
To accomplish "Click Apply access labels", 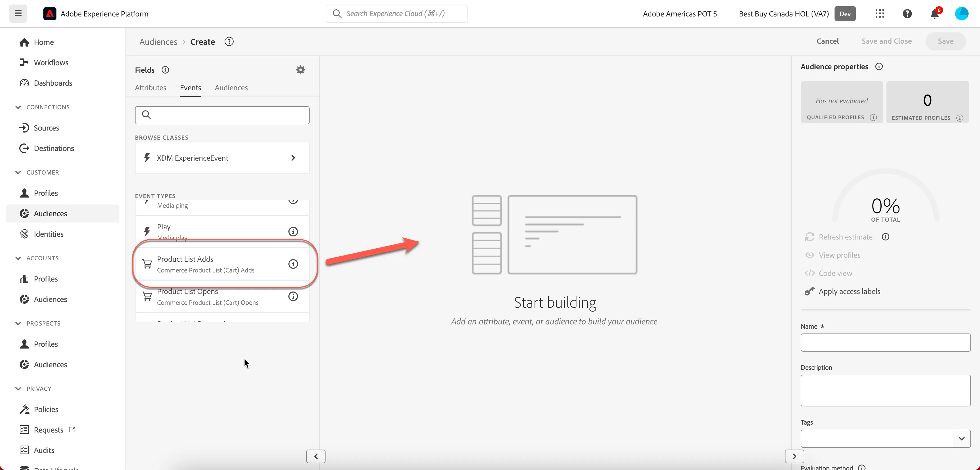I will 849,291.
